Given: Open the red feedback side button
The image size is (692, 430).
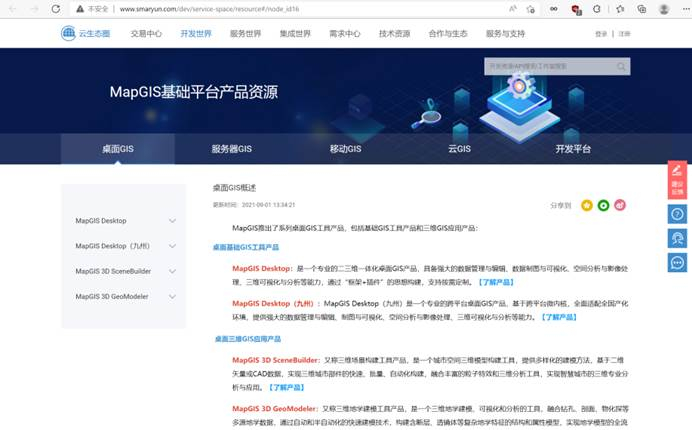Looking at the screenshot, I should pos(677,180).
